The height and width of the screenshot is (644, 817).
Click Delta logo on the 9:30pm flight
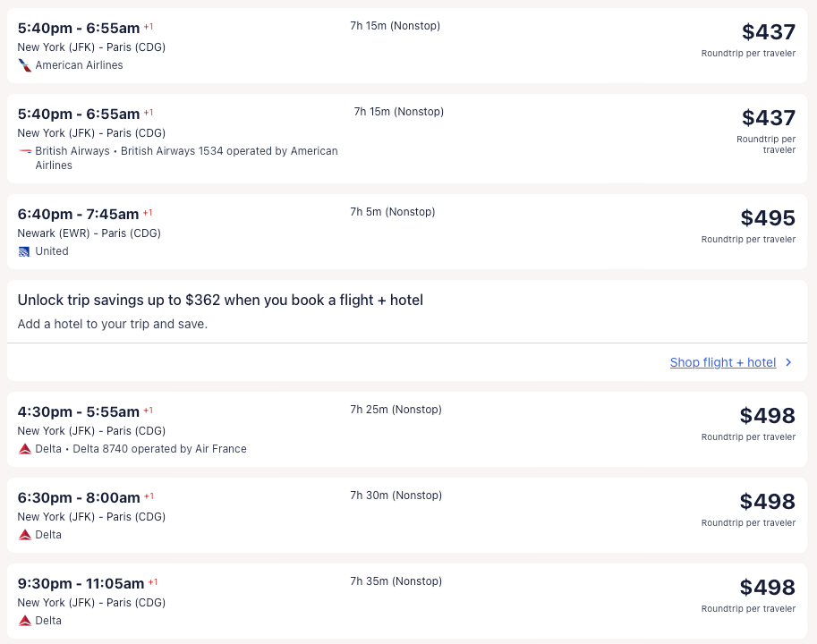(x=25, y=621)
